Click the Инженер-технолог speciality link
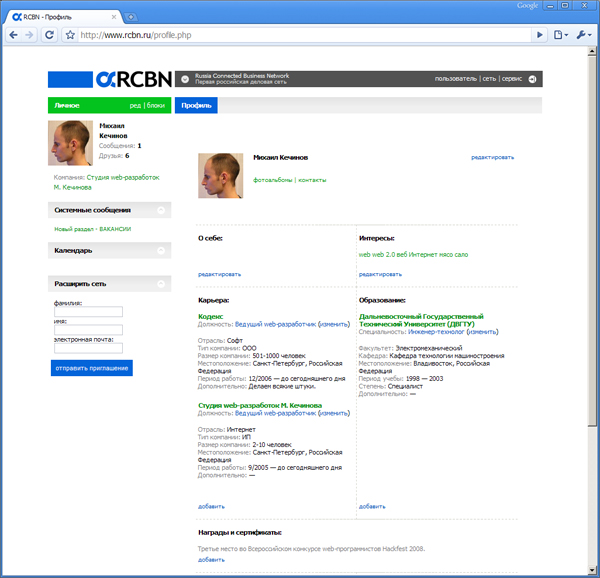 coord(436,332)
